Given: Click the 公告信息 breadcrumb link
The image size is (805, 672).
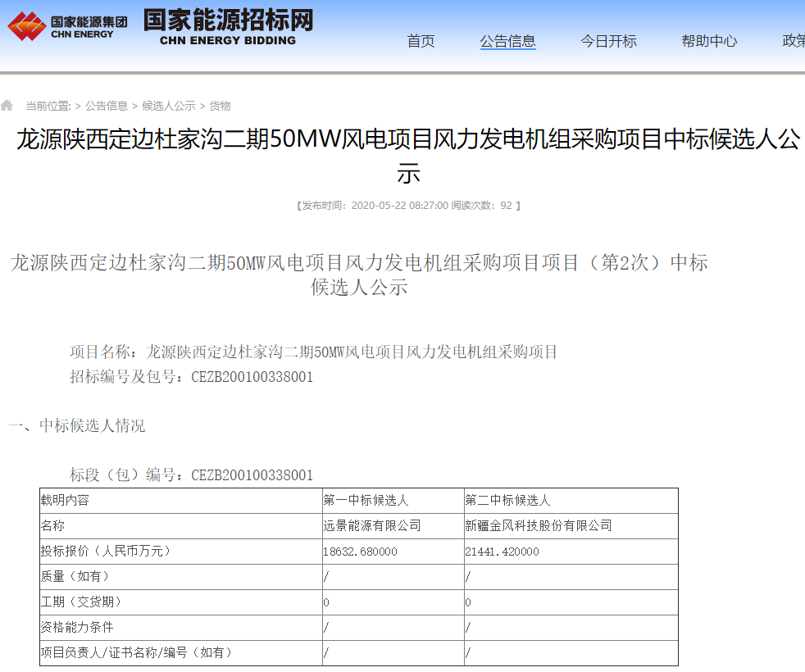Looking at the screenshot, I should pyautogui.click(x=107, y=106).
